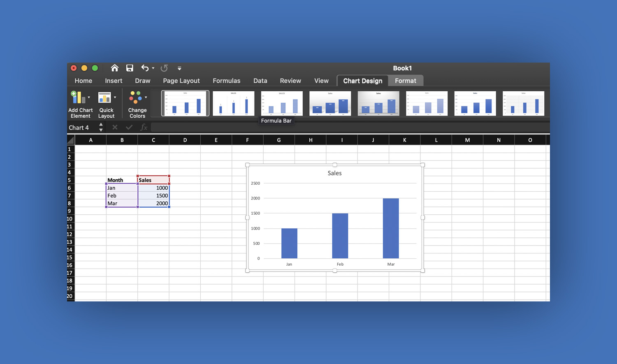617x364 pixels.
Task: Select the first chart style thumbnail
Action: (x=185, y=103)
